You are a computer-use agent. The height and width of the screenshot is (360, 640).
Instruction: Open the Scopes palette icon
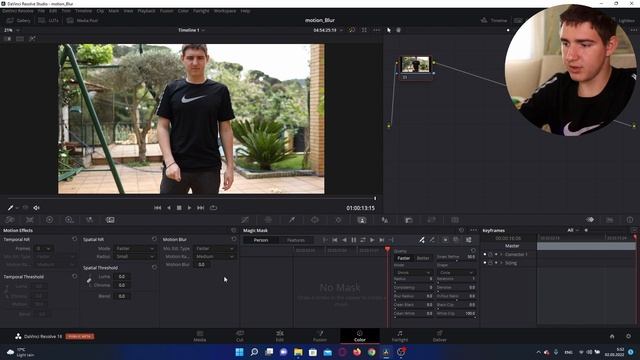click(x=610, y=220)
